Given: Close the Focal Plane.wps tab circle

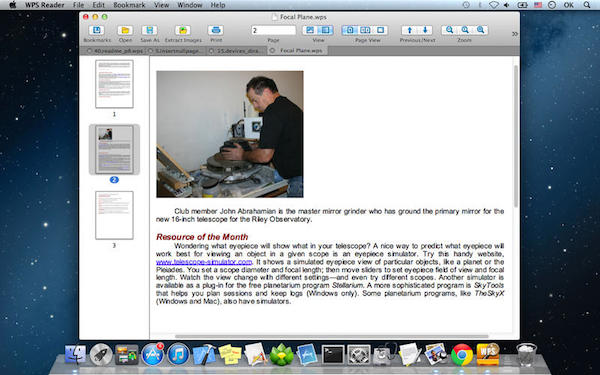Looking at the screenshot, I should (272, 51).
